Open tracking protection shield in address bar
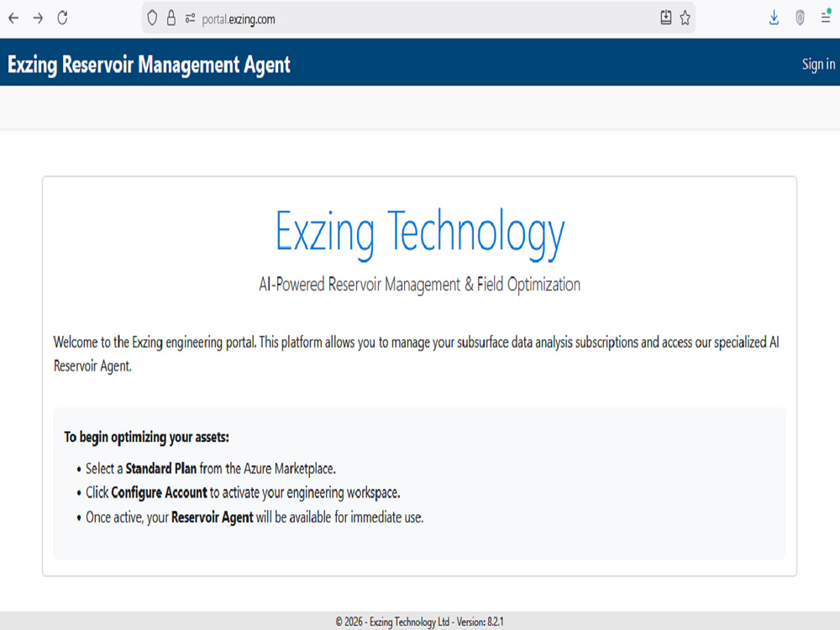The image size is (840, 630). tap(152, 18)
